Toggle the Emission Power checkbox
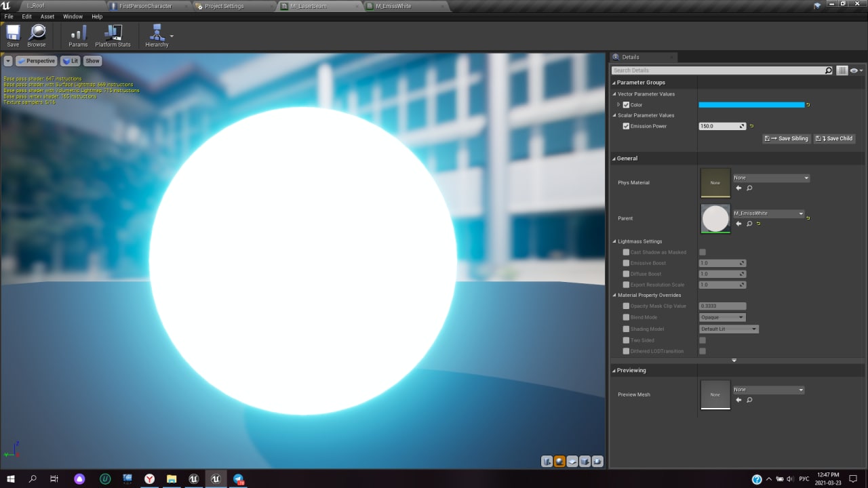The image size is (868, 488). coord(626,126)
